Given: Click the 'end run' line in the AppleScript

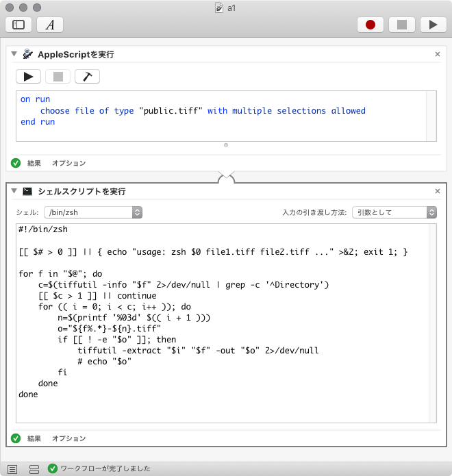Looking at the screenshot, I should click(x=38, y=122).
